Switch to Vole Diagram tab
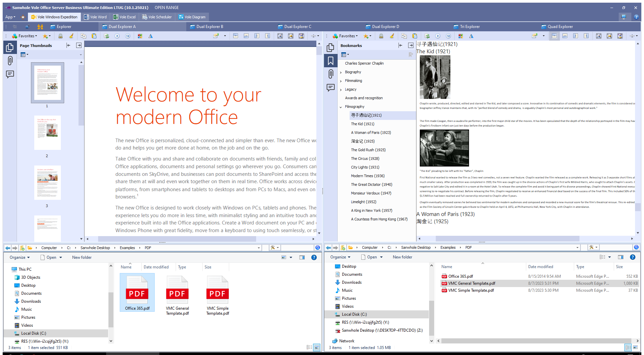The width and height of the screenshot is (644, 355). point(192,17)
